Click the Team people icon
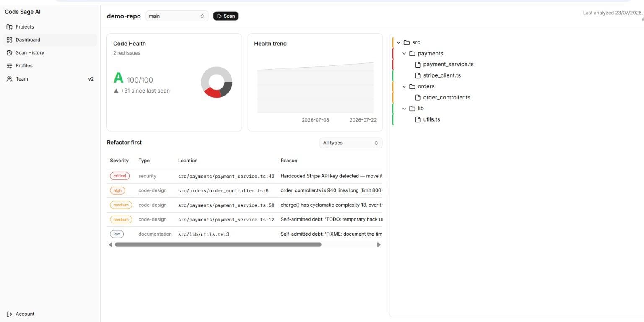This screenshot has width=644, height=322. (x=9, y=79)
